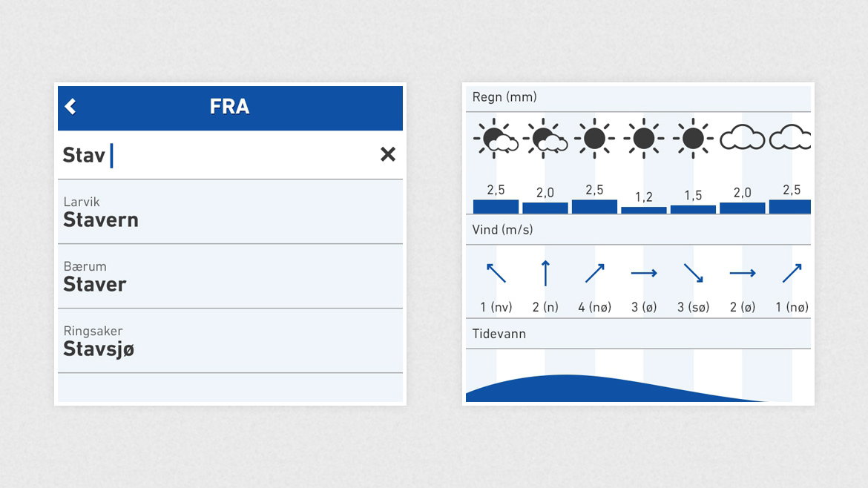Click the Tidevann section header
The width and height of the screenshot is (868, 488).
click(x=638, y=334)
